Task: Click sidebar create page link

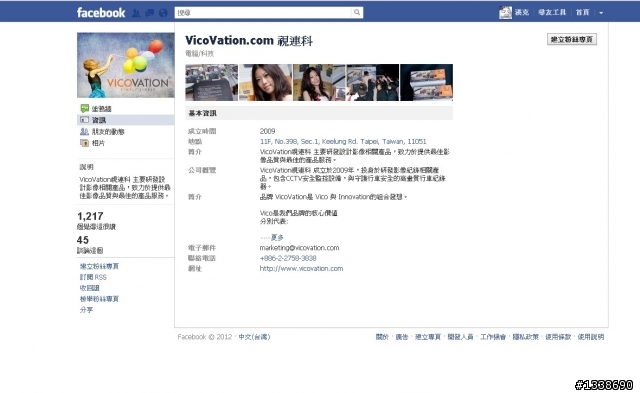Action: click(x=99, y=266)
